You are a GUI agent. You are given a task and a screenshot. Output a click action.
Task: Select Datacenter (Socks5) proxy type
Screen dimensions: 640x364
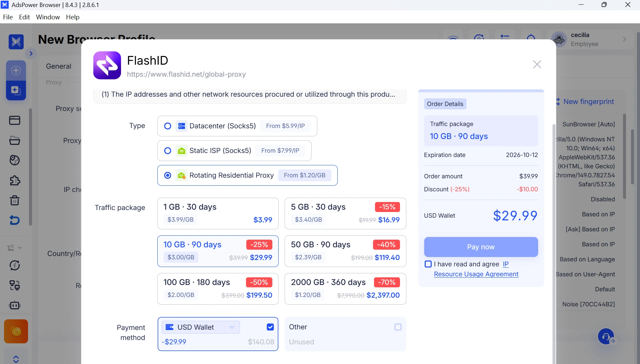(x=237, y=126)
